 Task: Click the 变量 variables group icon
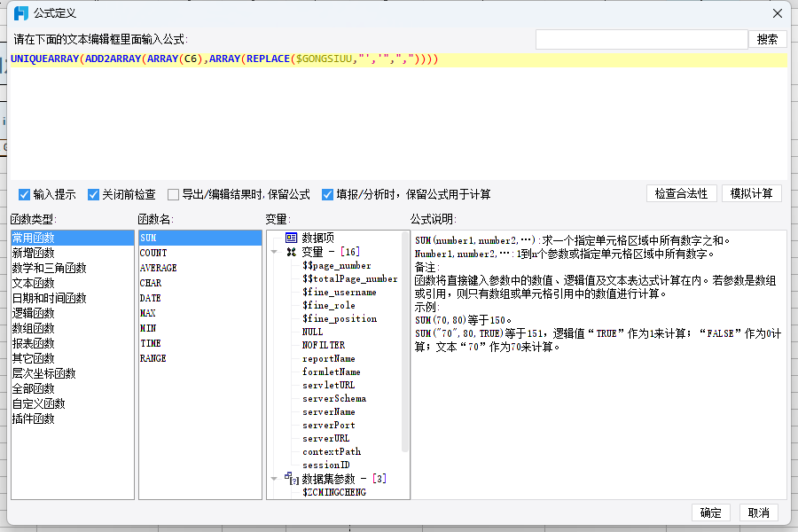(x=291, y=252)
